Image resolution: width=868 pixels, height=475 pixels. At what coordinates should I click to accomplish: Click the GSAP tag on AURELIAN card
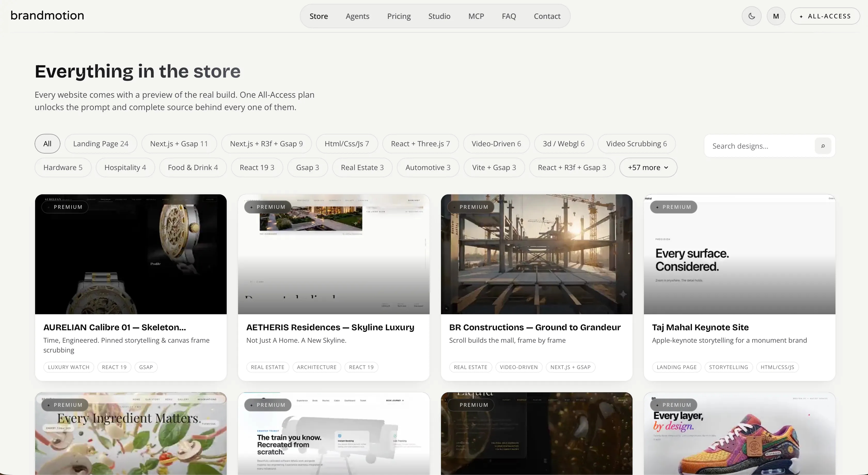coord(146,367)
